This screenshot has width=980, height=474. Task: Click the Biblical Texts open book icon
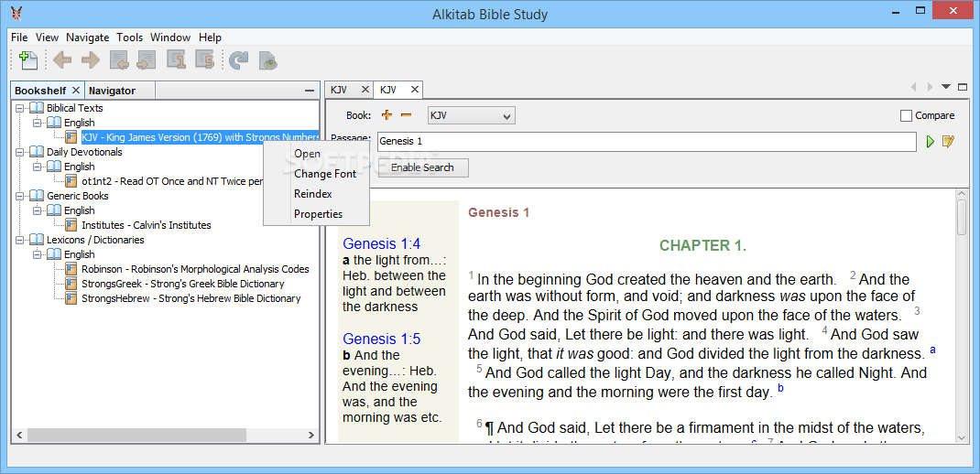coord(37,108)
